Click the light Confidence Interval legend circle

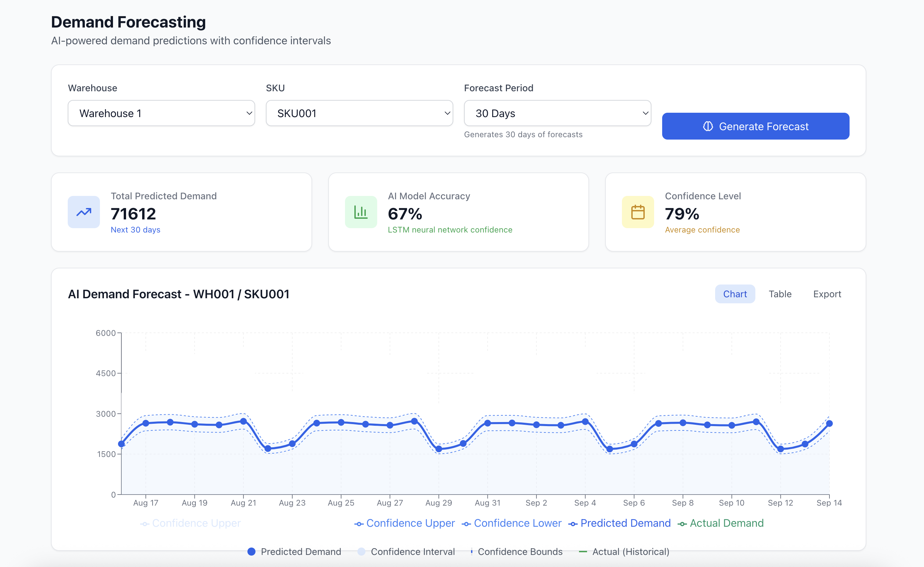point(361,551)
